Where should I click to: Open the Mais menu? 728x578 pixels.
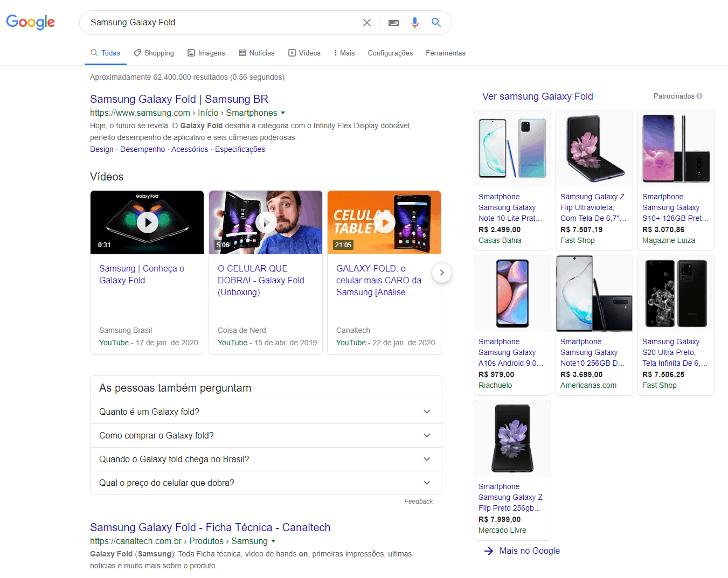click(344, 53)
